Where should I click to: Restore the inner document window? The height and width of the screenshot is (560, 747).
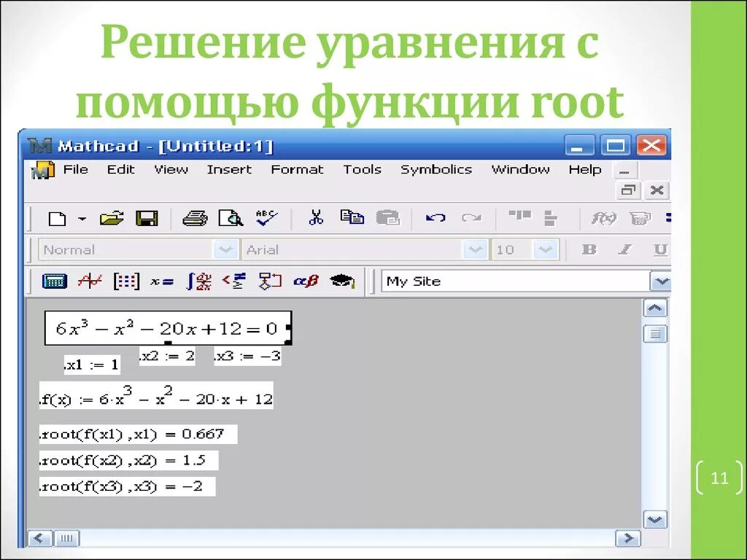coord(628,190)
